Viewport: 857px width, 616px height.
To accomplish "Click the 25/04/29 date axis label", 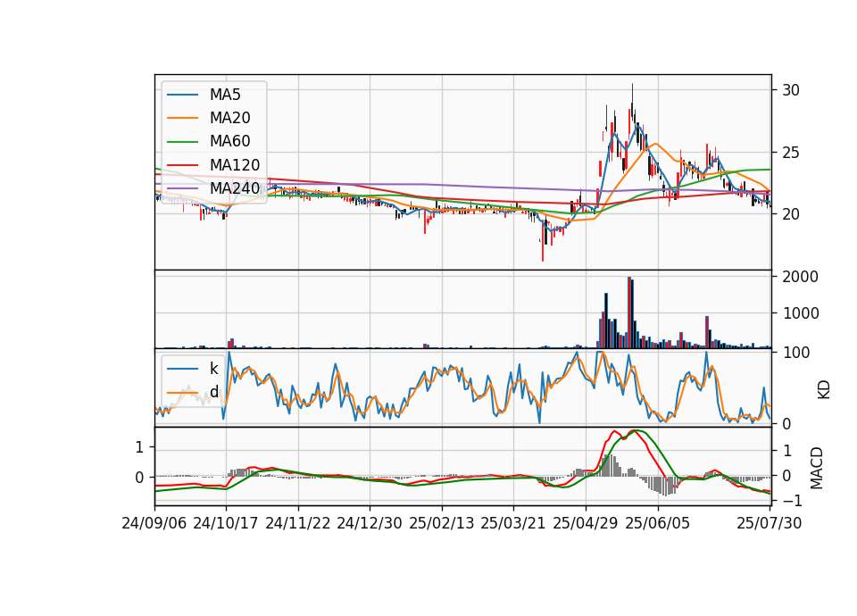I will click(586, 523).
